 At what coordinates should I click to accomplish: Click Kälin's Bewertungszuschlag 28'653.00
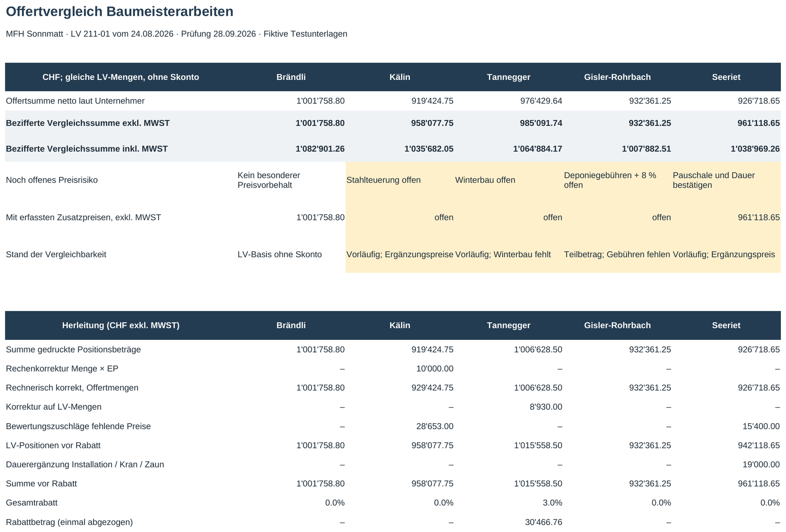[435, 426]
